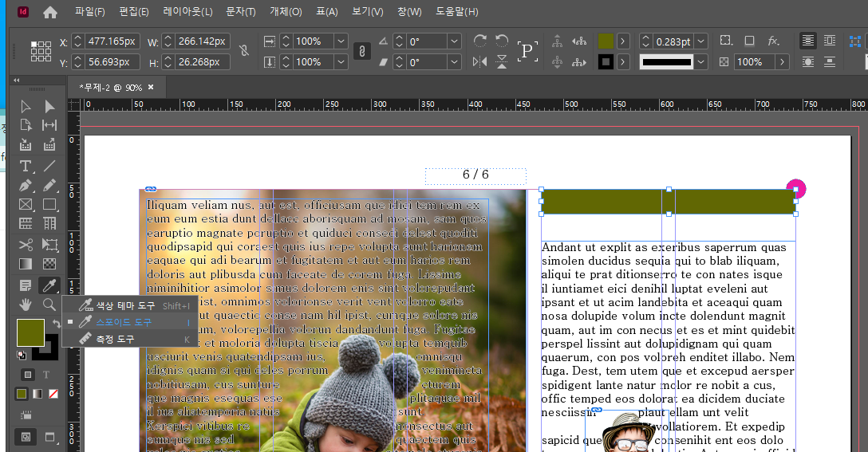Viewport: 868px width, 452px height.
Task: Choose 측정 도구 from flyout
Action: point(128,339)
